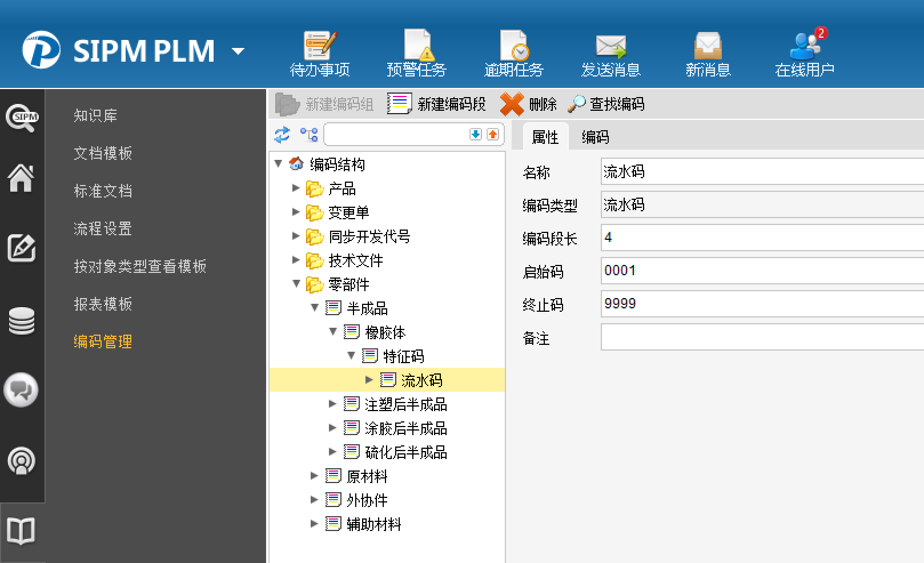Expand the 原材料 tree node
This screenshot has width=924, height=563.
[314, 476]
